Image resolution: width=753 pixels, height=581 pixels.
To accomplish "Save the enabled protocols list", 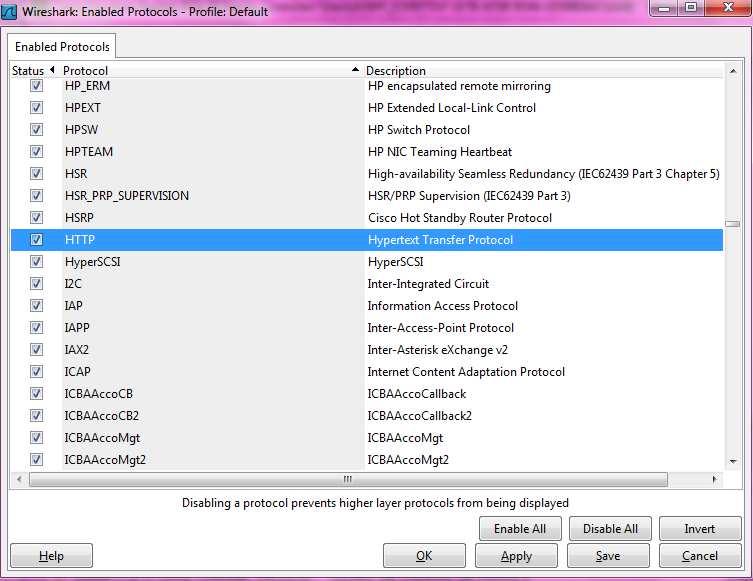I will click(608, 556).
